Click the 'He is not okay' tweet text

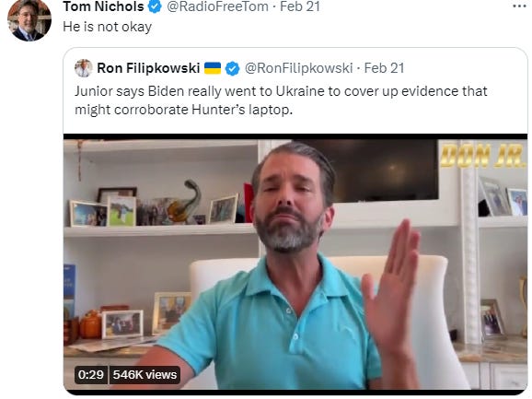(107, 27)
